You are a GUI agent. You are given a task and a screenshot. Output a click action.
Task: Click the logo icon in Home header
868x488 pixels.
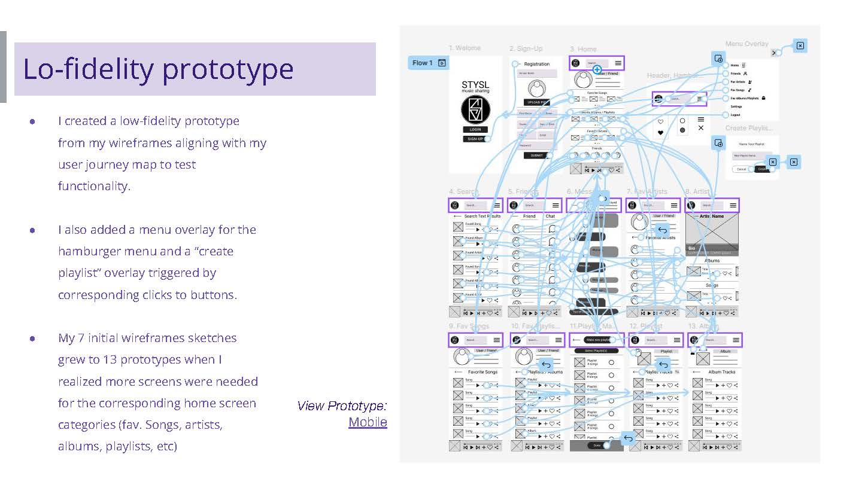coord(575,63)
